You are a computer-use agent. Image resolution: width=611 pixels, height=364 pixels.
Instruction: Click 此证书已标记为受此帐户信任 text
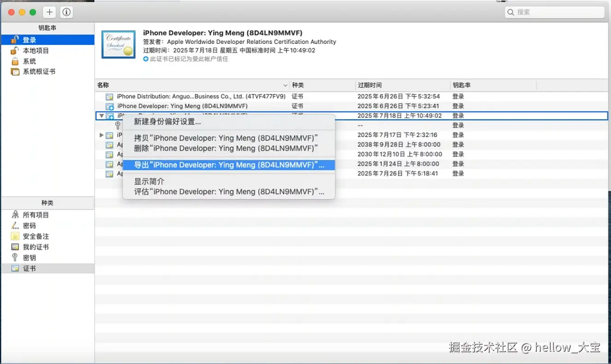click(189, 59)
